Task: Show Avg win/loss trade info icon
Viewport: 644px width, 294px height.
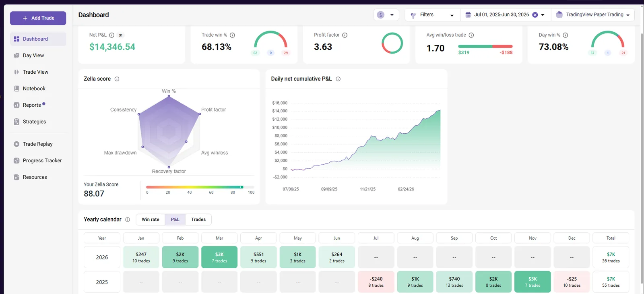Action: [471, 35]
